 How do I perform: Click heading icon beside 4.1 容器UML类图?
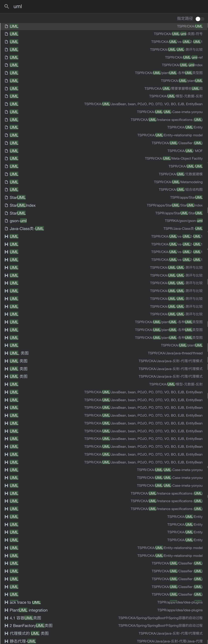point(7,618)
